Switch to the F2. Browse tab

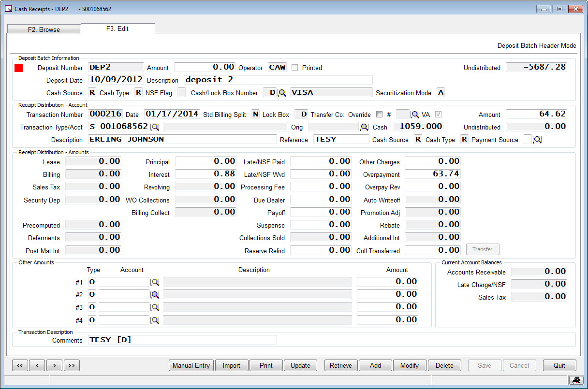[44, 29]
